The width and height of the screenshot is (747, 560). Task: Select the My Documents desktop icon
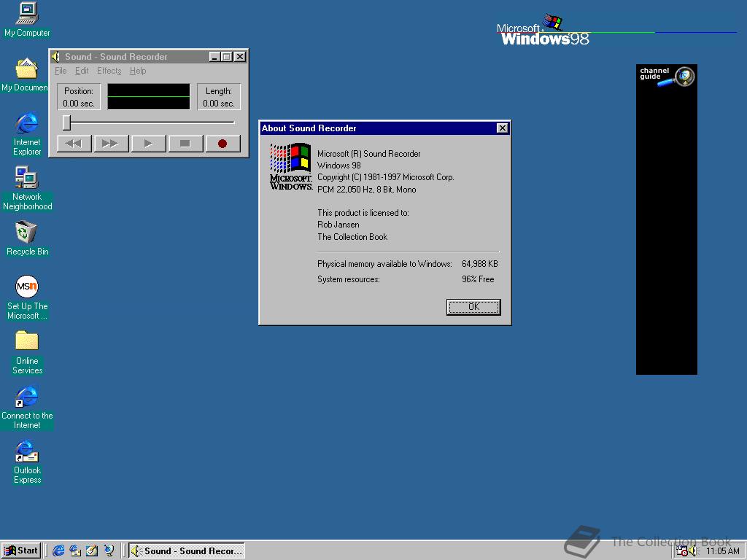(25, 75)
